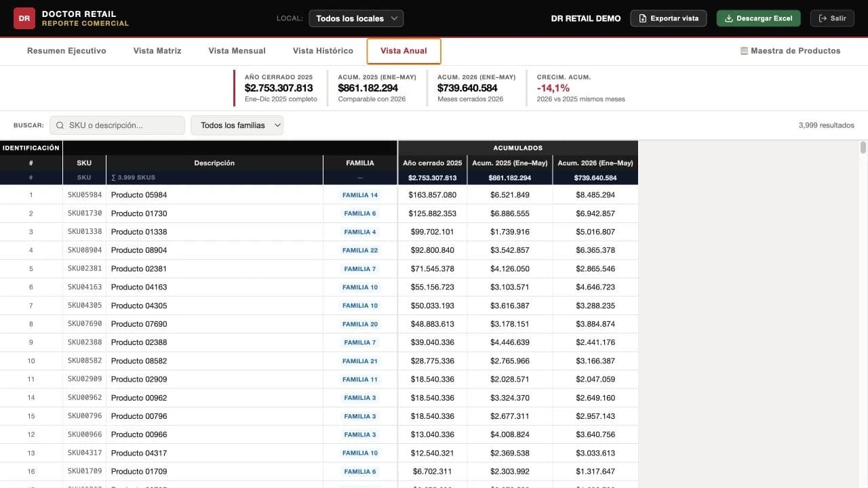Viewport: 868px width, 488px height.
Task: Click the $3.178.151 value
Action: click(x=510, y=324)
